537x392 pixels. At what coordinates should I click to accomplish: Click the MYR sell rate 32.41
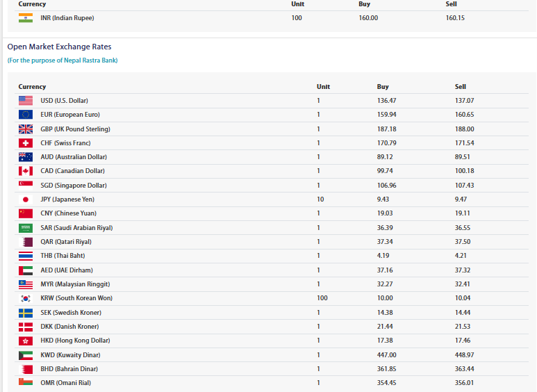[463, 284]
